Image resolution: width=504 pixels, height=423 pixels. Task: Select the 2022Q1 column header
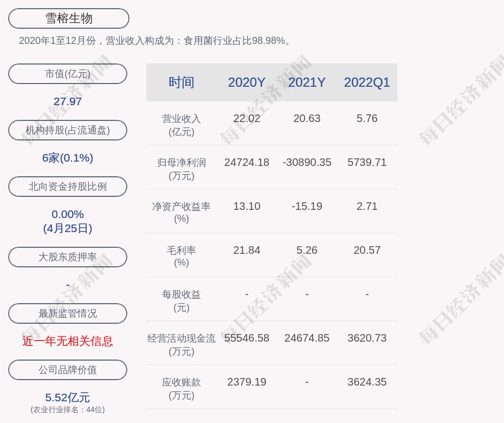pyautogui.click(x=367, y=82)
